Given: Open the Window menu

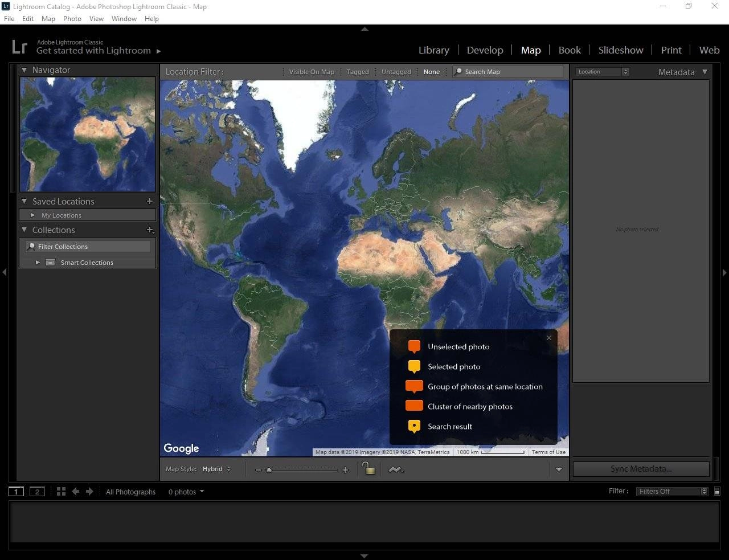Looking at the screenshot, I should [124, 18].
